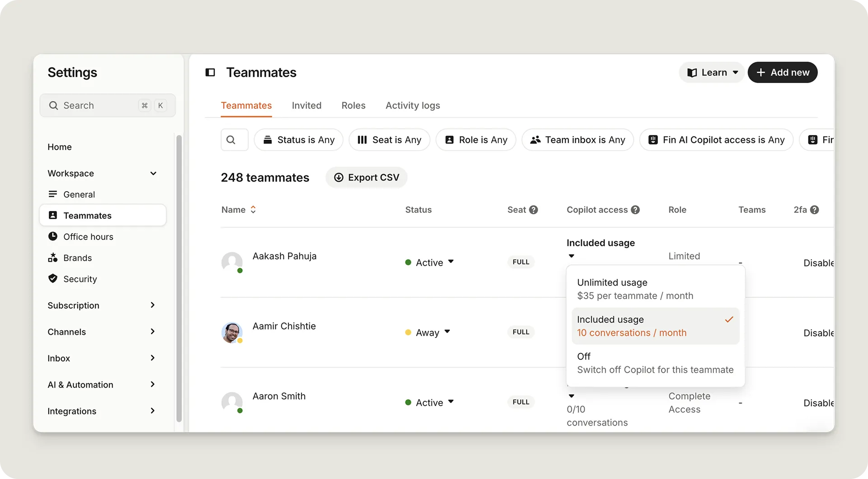
Task: Collapse the sidebar using the panel toggle icon
Action: pyautogui.click(x=210, y=72)
